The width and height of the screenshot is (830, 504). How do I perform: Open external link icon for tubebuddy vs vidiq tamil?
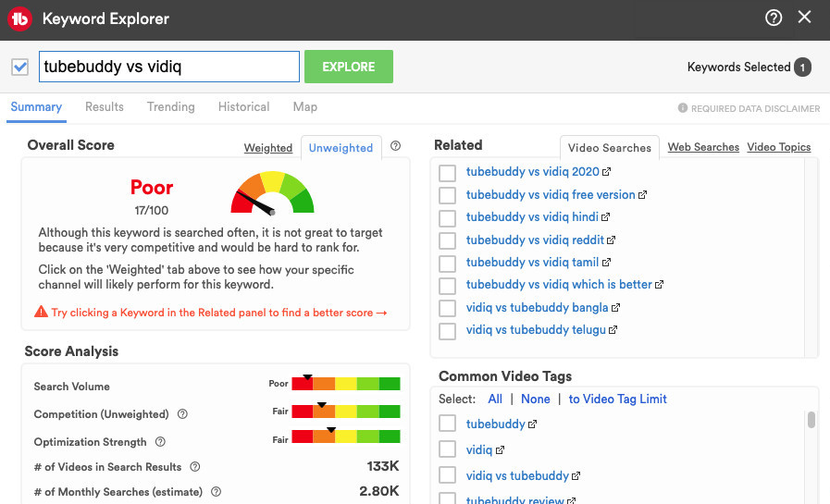[607, 262]
